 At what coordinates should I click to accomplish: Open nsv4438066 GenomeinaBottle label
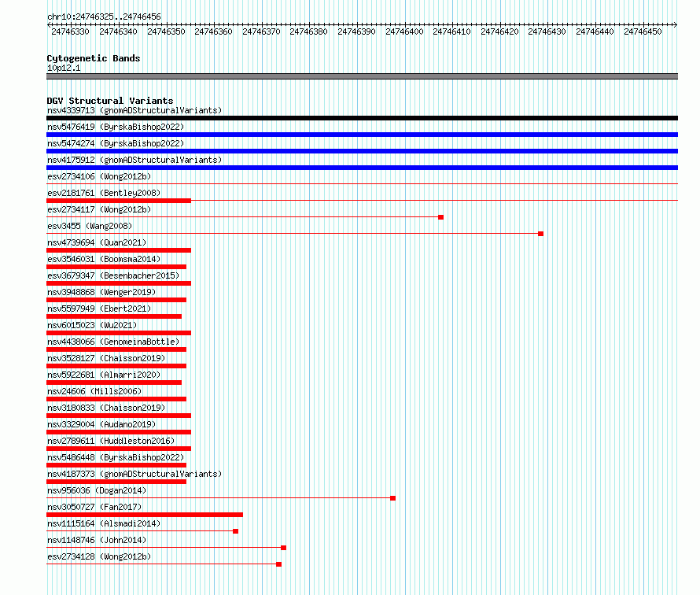pyautogui.click(x=113, y=342)
